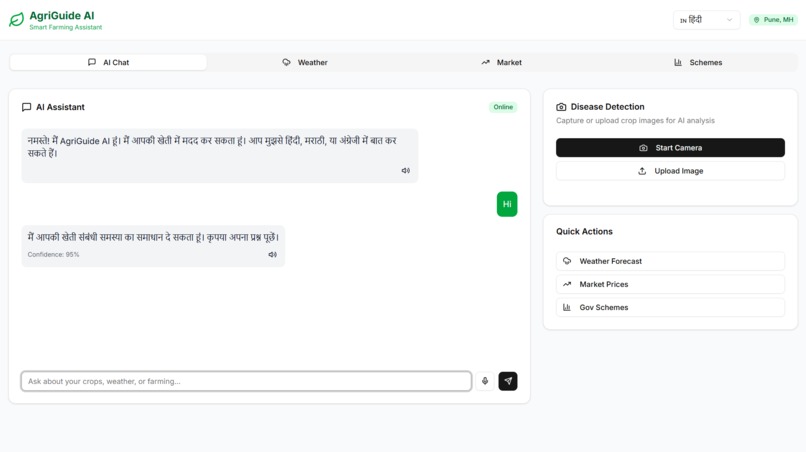806x452 pixels.
Task: Open Weather Forecast quick action
Action: (x=670, y=261)
